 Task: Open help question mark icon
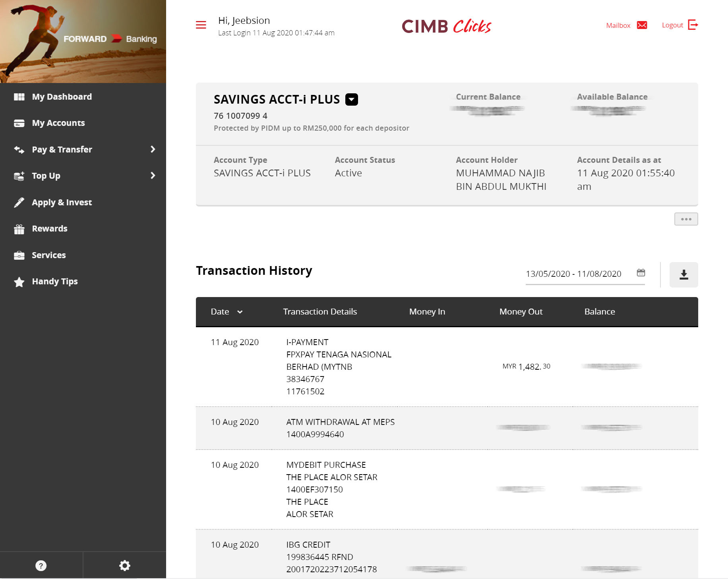41,565
